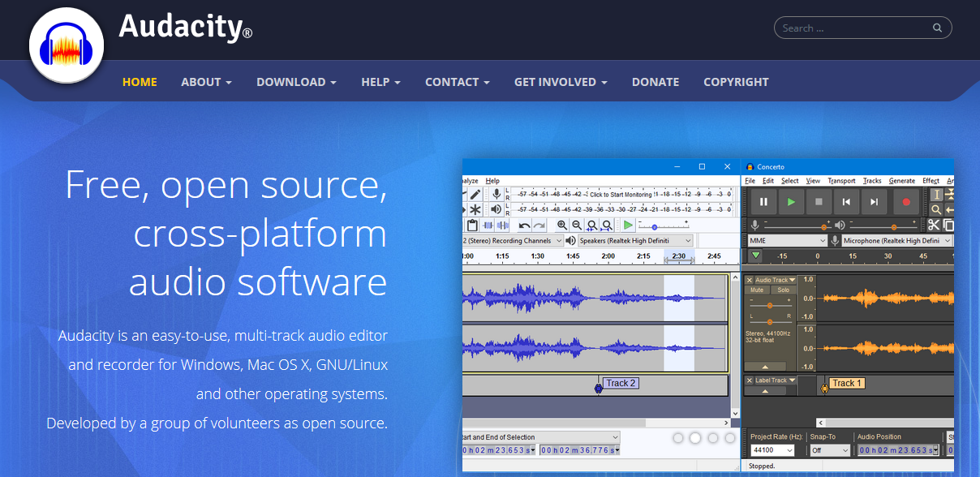Open the GET INVOLVED menu

pyautogui.click(x=561, y=82)
